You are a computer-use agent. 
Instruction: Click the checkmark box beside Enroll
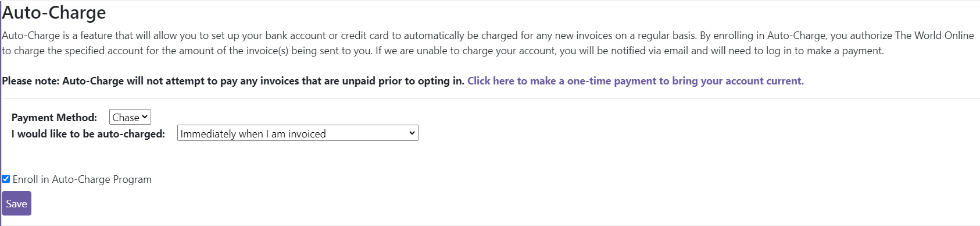click(6, 179)
